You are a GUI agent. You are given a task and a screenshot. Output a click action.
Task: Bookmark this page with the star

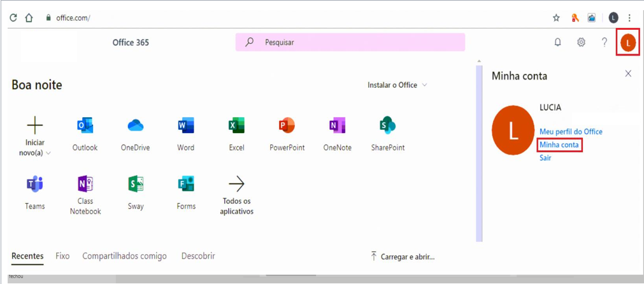click(x=556, y=18)
